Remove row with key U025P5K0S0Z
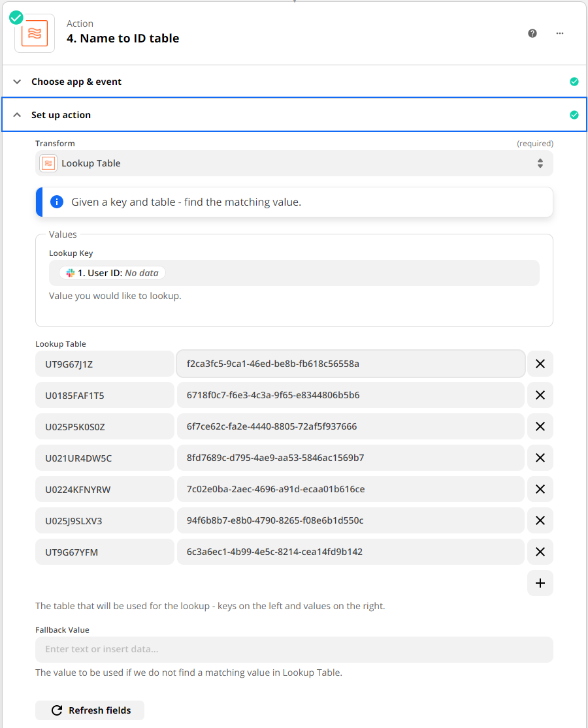This screenshot has width=588, height=728. pyautogui.click(x=540, y=426)
